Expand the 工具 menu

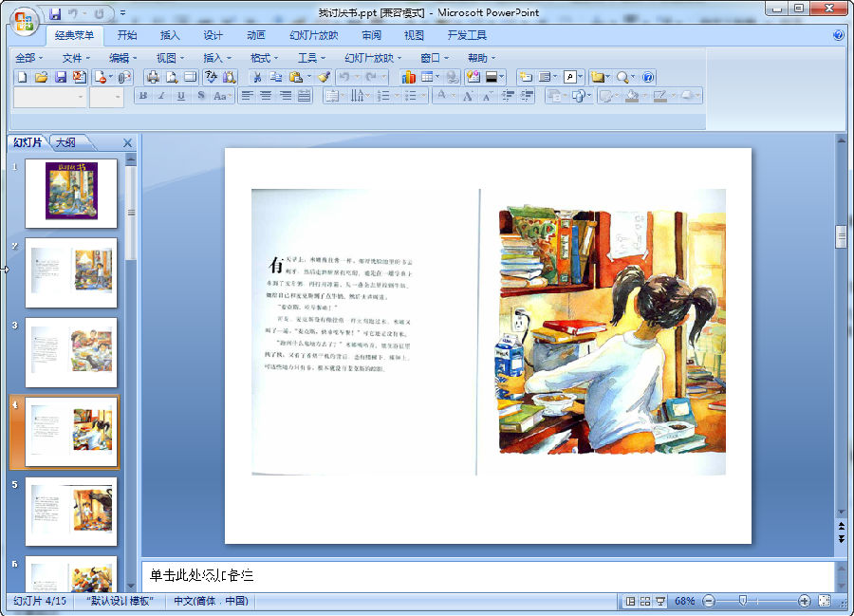[311, 58]
